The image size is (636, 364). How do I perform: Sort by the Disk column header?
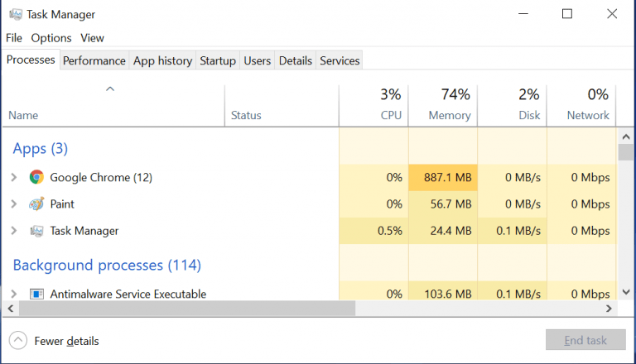[x=513, y=106]
